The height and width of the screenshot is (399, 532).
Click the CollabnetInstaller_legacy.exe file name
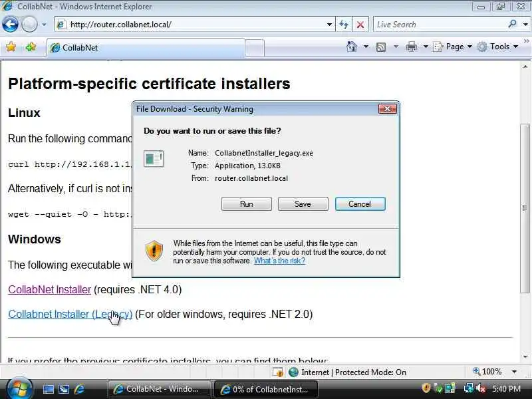264,153
